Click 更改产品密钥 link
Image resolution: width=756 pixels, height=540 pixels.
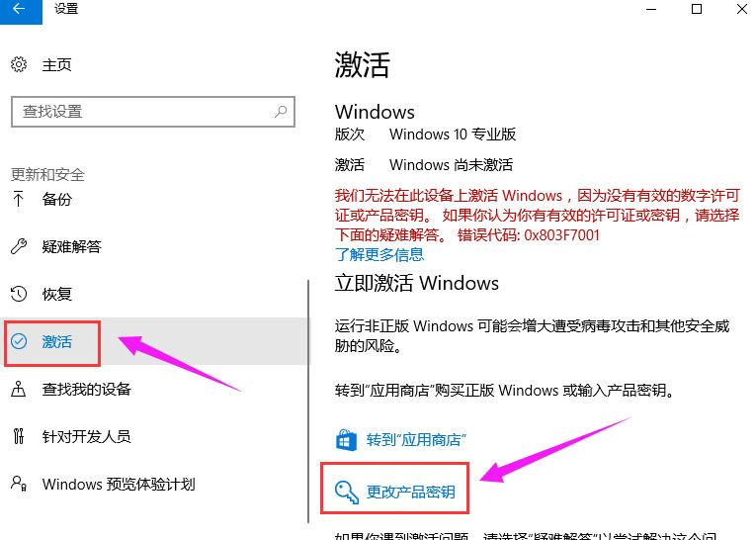pos(411,492)
